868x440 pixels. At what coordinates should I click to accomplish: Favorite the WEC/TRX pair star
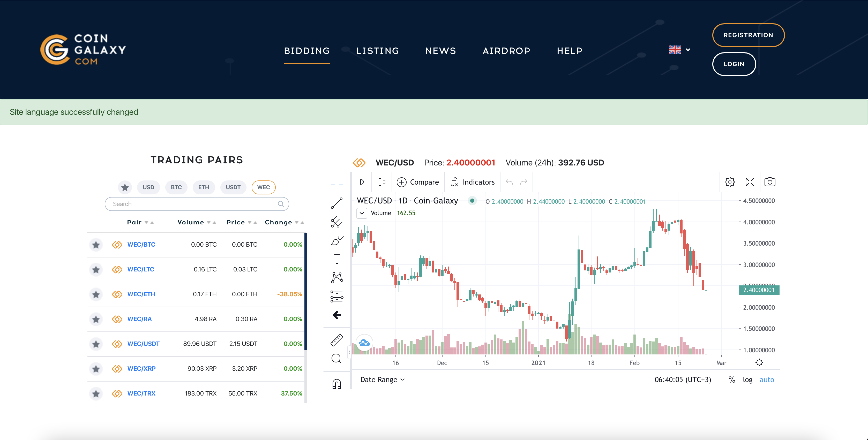pyautogui.click(x=96, y=393)
